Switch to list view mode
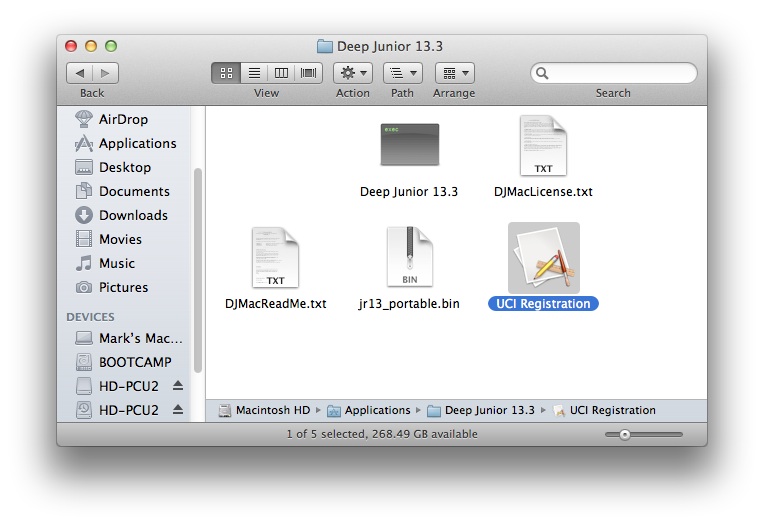The image size is (764, 525). (254, 73)
